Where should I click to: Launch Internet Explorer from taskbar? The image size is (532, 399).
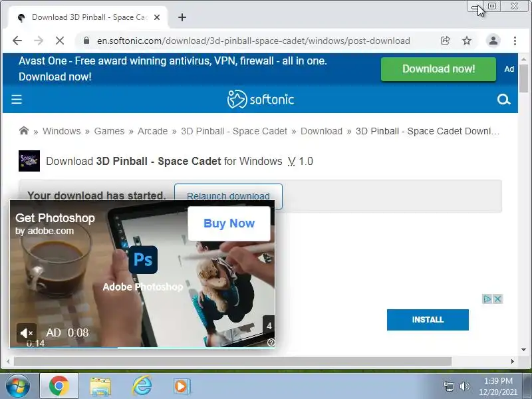[x=142, y=386]
